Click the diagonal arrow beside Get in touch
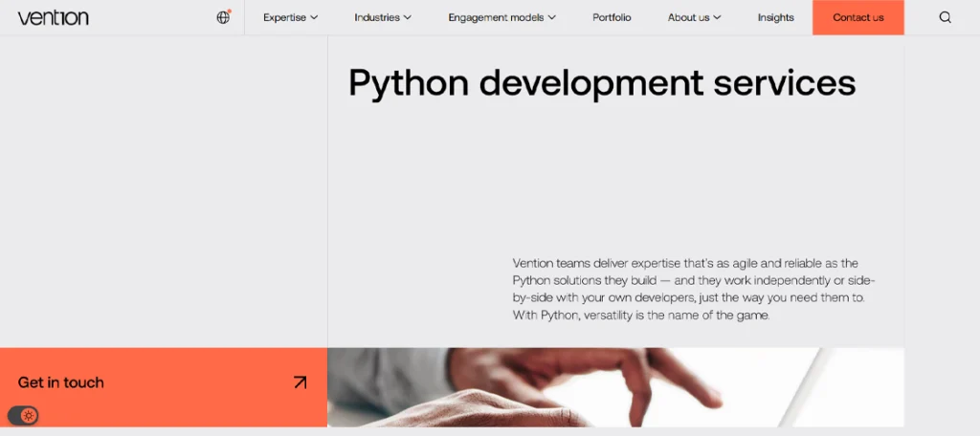The image size is (980, 436). [x=300, y=382]
